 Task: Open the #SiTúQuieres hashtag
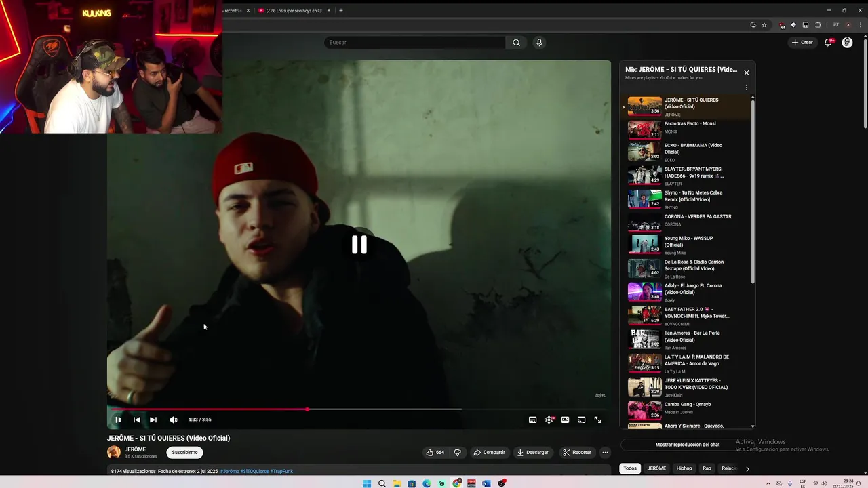click(x=254, y=471)
